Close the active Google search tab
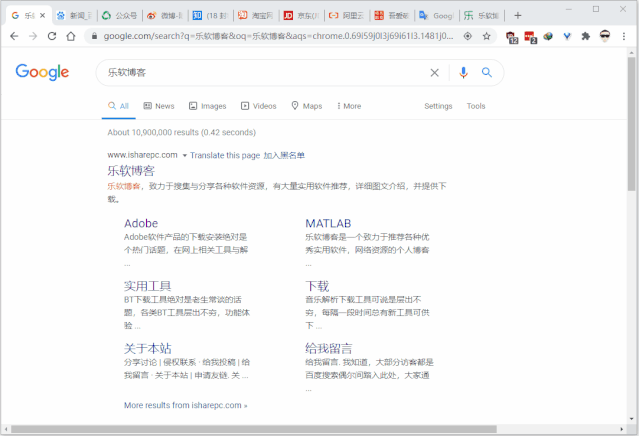 pyautogui.click(x=42, y=15)
